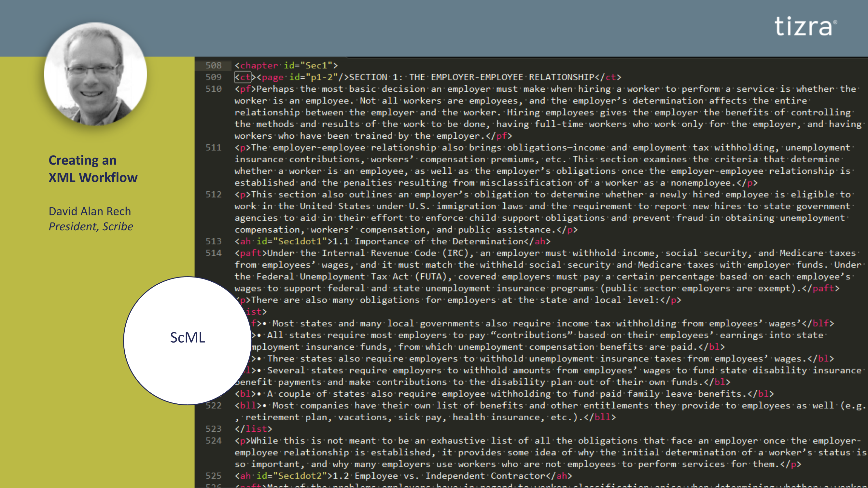This screenshot has height=488, width=868.
Task: Click the 'President, Scribe' subtitle text
Action: [x=91, y=227]
